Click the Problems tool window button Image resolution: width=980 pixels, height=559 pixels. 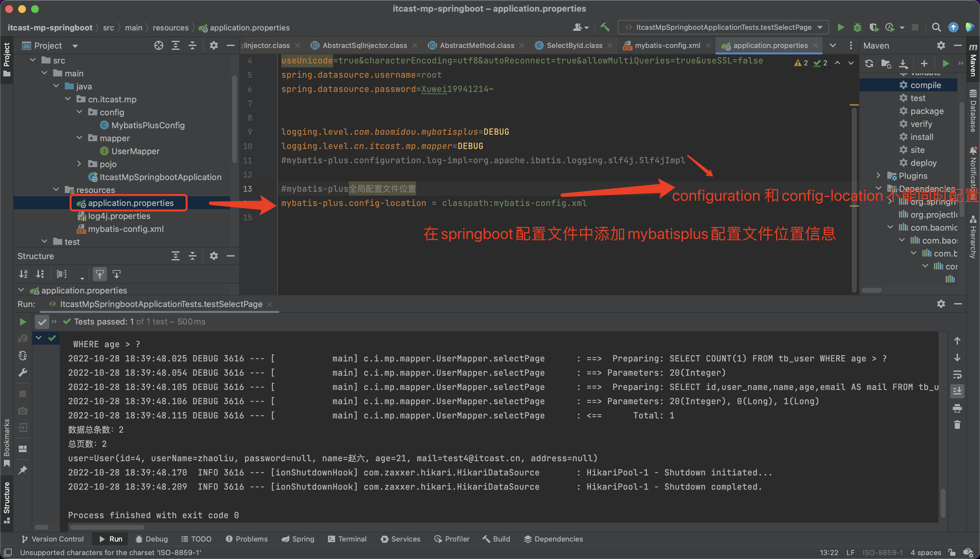pyautogui.click(x=246, y=539)
